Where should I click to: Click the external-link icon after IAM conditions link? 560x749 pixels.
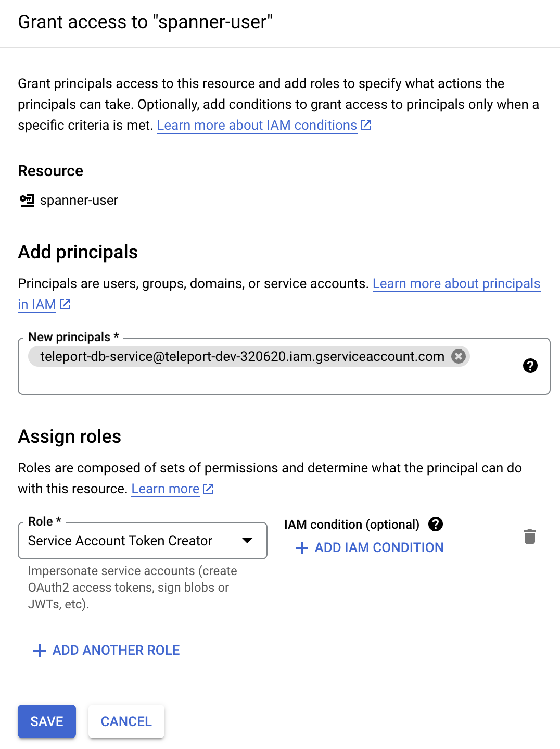coord(366,124)
